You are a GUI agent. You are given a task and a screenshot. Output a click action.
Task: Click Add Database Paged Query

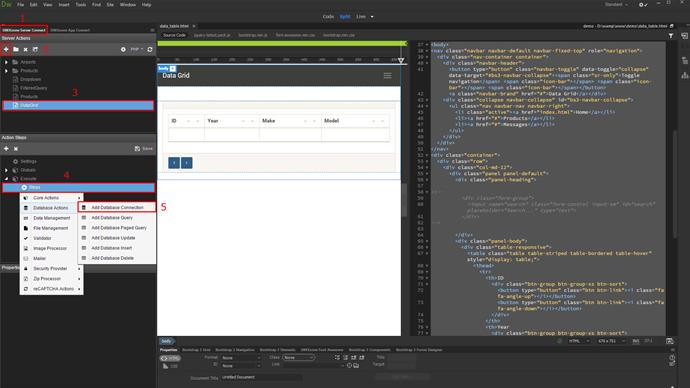(117, 228)
